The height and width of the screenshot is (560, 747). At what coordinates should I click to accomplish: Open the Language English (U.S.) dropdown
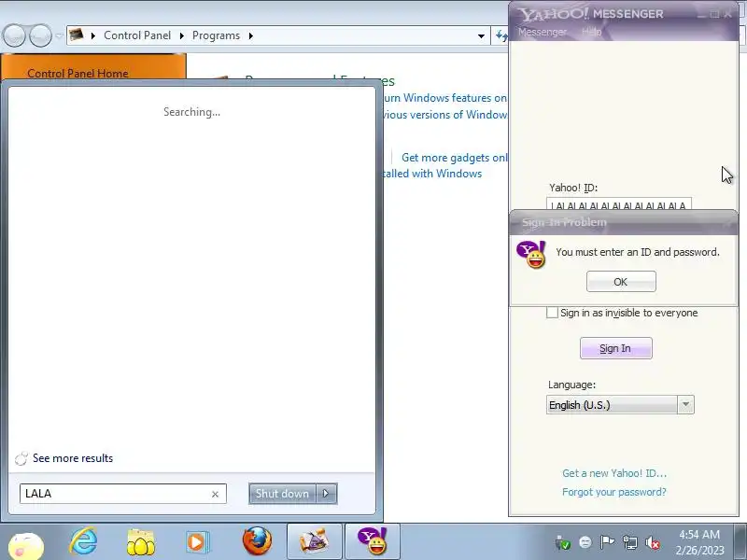685,405
